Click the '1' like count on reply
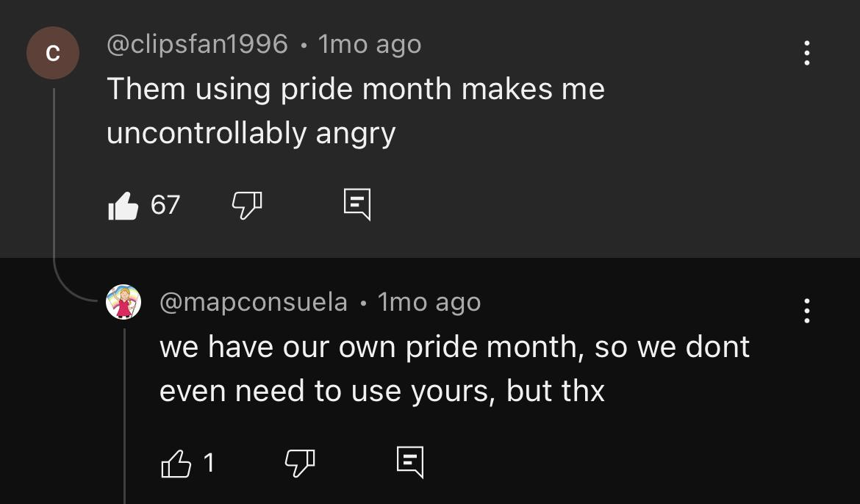Screen dimensions: 860x504 pos(209,463)
